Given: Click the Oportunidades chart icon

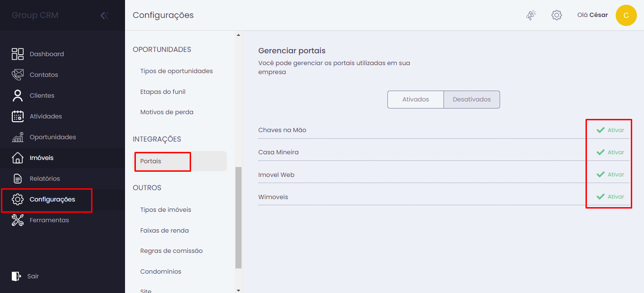Looking at the screenshot, I should pyautogui.click(x=17, y=137).
